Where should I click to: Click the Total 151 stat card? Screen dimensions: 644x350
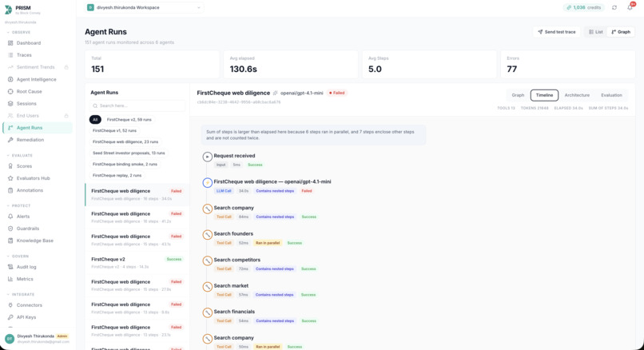(152, 65)
